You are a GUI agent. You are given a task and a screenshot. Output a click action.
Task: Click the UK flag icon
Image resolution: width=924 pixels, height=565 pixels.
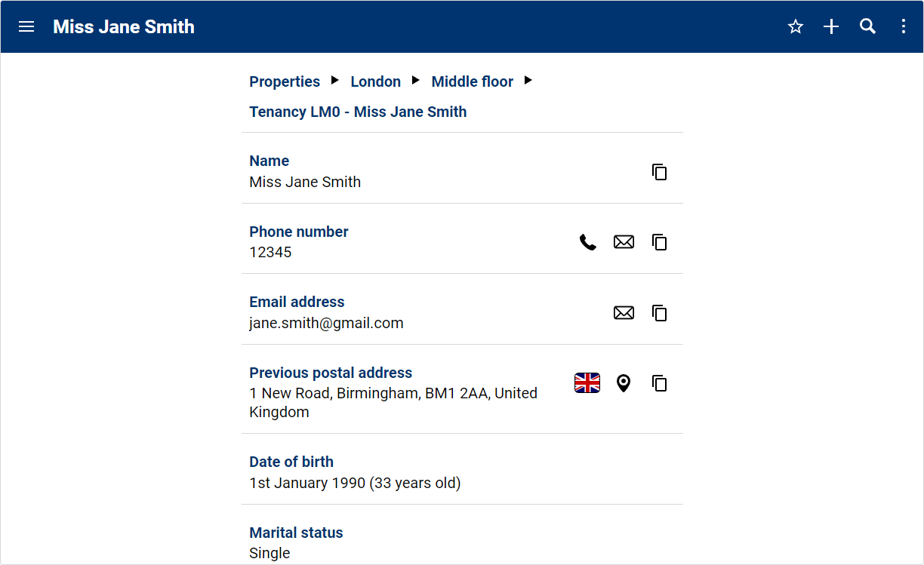pos(587,383)
